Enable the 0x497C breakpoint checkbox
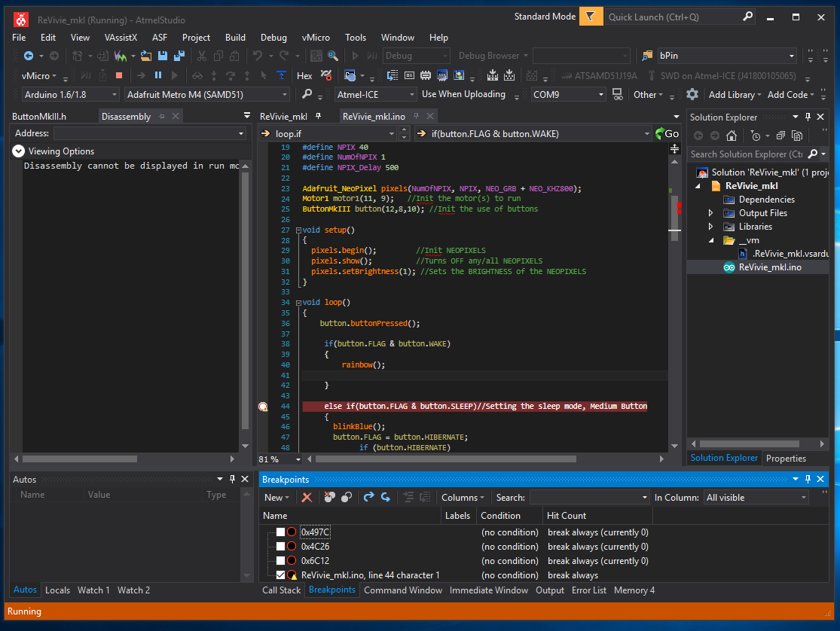 coord(280,532)
